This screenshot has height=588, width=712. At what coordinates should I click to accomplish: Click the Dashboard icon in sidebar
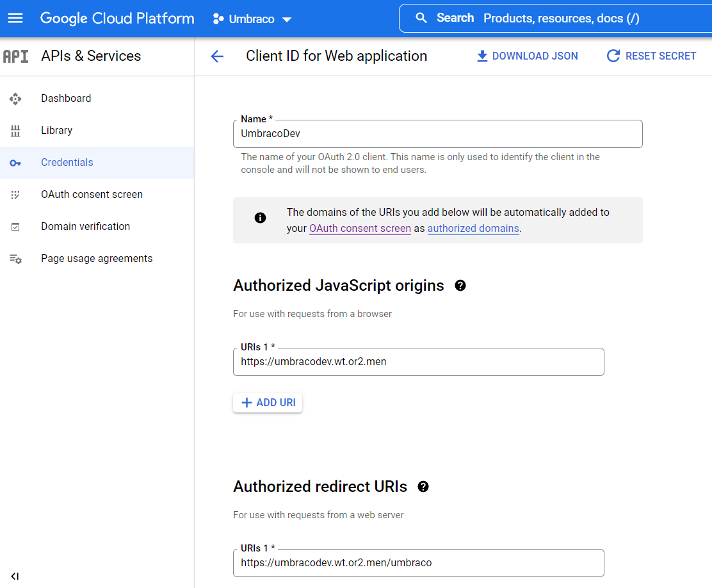[15, 99]
